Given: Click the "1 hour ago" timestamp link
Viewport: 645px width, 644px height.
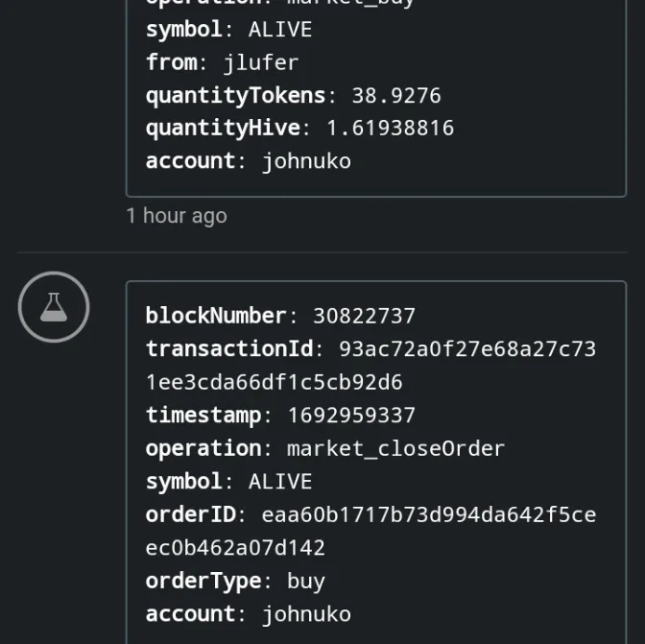Looking at the screenshot, I should [177, 216].
